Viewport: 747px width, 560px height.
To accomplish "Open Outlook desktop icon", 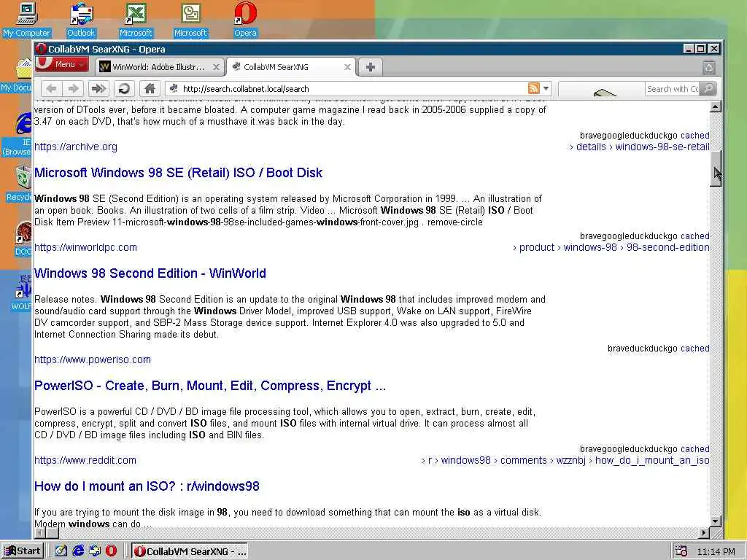I will (x=81, y=20).
